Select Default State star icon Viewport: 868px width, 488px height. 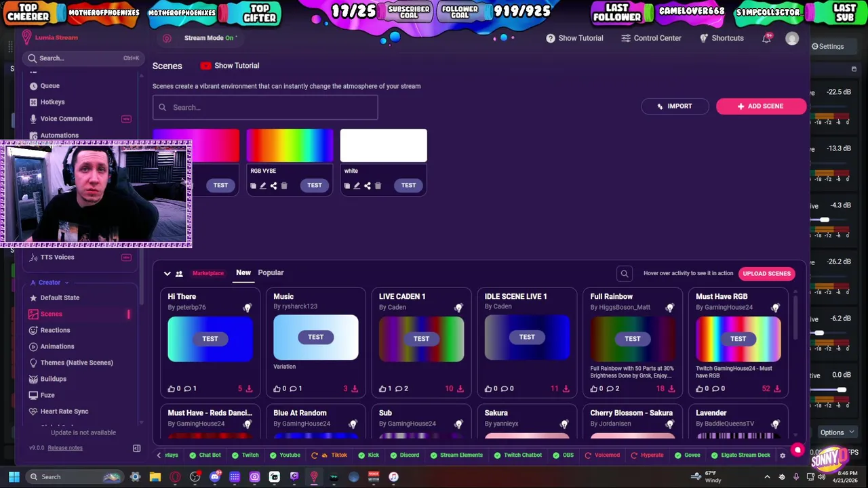[33, 298]
